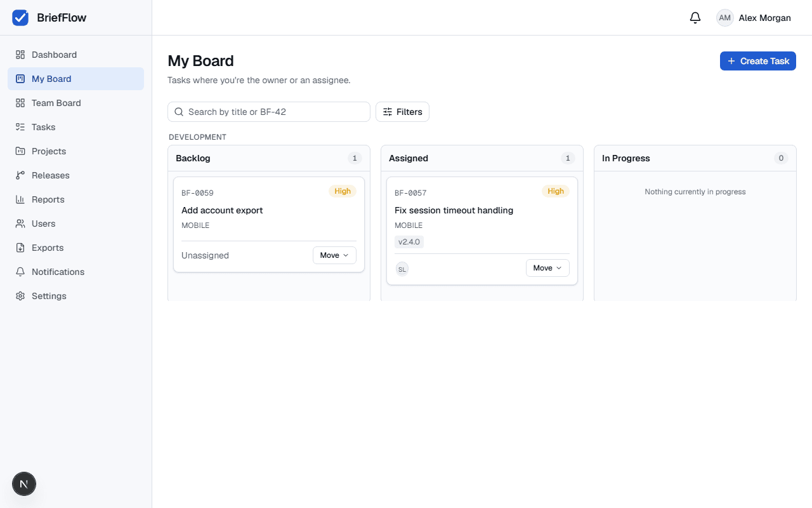Click the High priority badge on BF-0059

coord(343,191)
